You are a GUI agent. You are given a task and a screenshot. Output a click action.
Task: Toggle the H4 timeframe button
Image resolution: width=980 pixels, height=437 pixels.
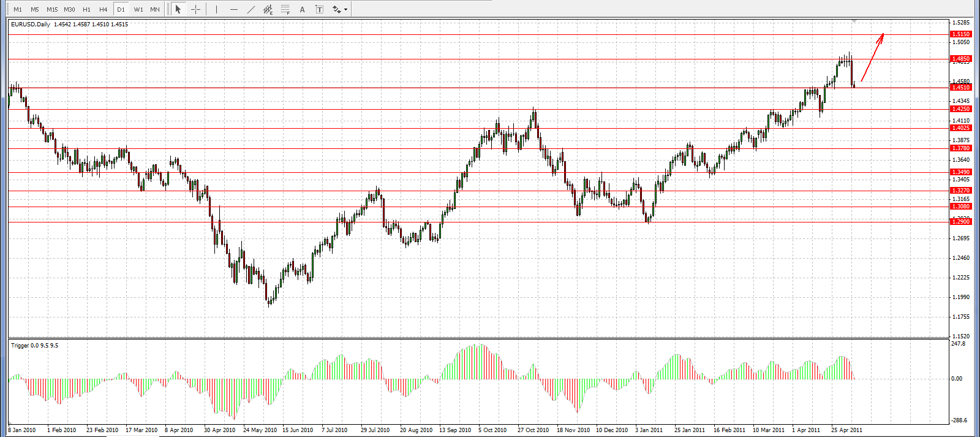103,9
